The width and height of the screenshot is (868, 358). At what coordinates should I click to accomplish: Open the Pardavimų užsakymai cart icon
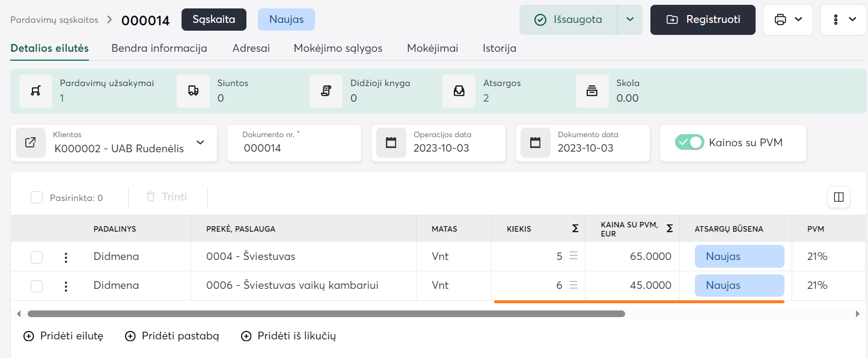coord(35,91)
